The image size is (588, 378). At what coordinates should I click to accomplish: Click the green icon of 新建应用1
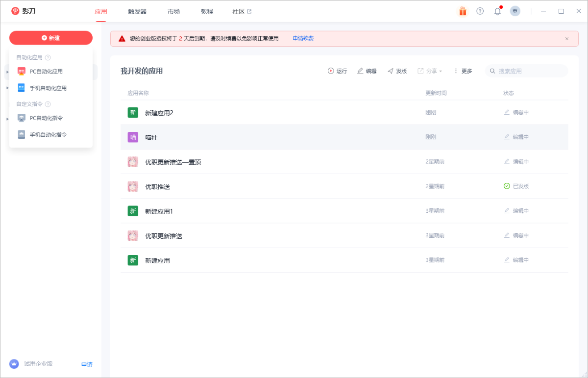(133, 211)
